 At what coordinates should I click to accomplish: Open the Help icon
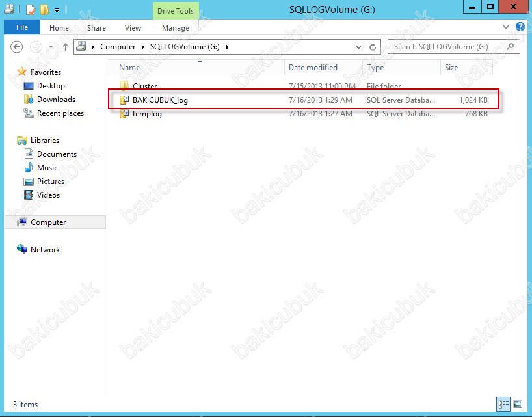click(520, 27)
